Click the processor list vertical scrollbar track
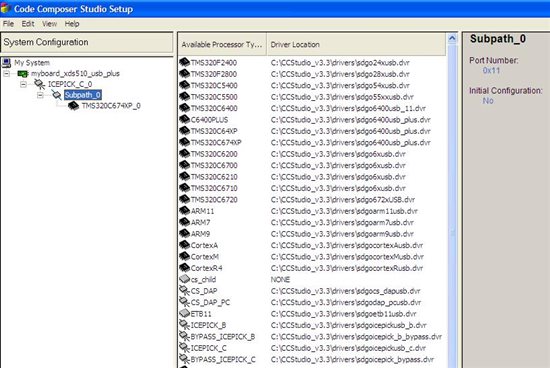 [x=452, y=207]
